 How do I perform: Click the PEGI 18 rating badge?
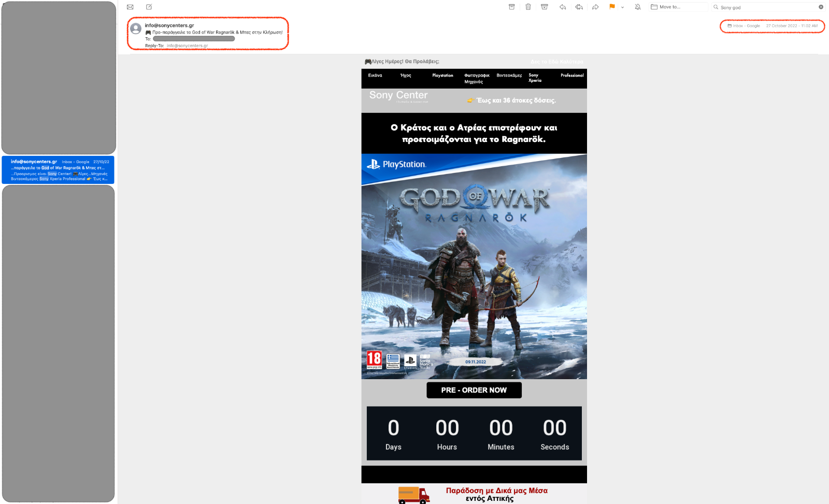(374, 359)
